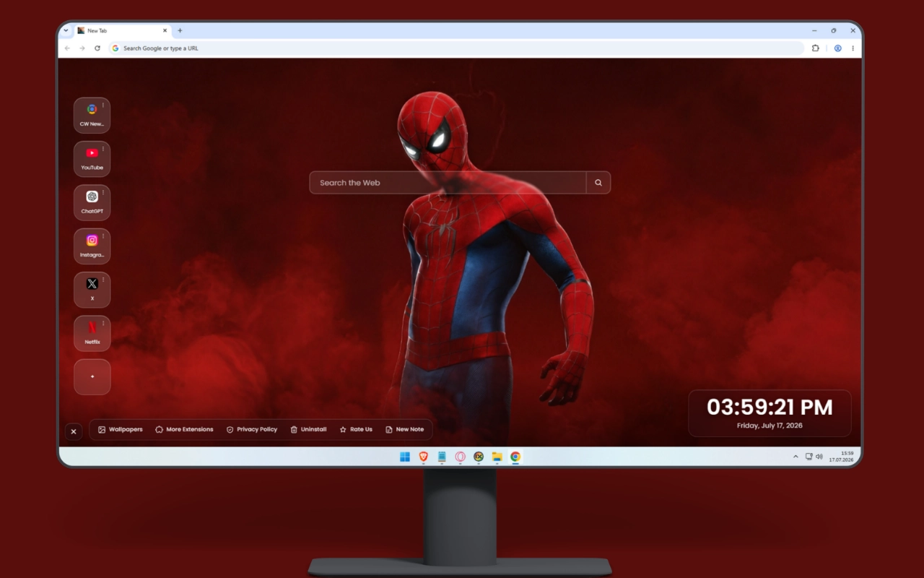Open the CW New shortcut tile
924x578 pixels.
92,115
